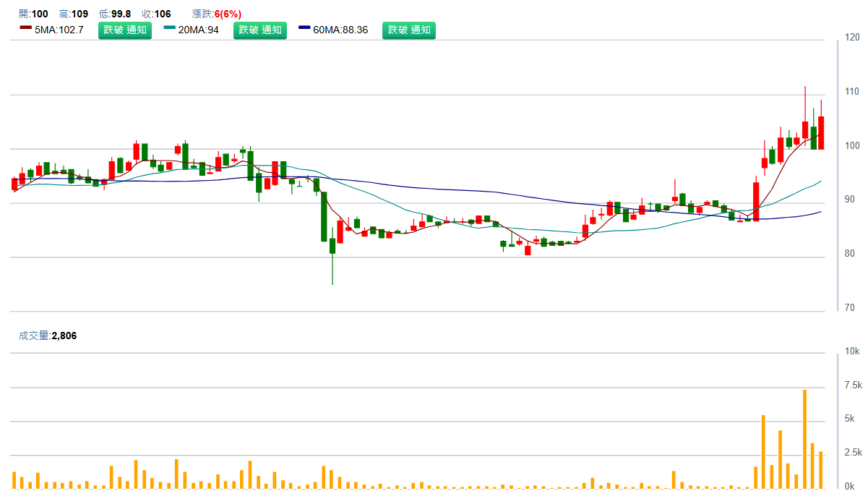This screenshot has width=868, height=499.
Task: Click the 5k volume axis label
Action: point(850,419)
